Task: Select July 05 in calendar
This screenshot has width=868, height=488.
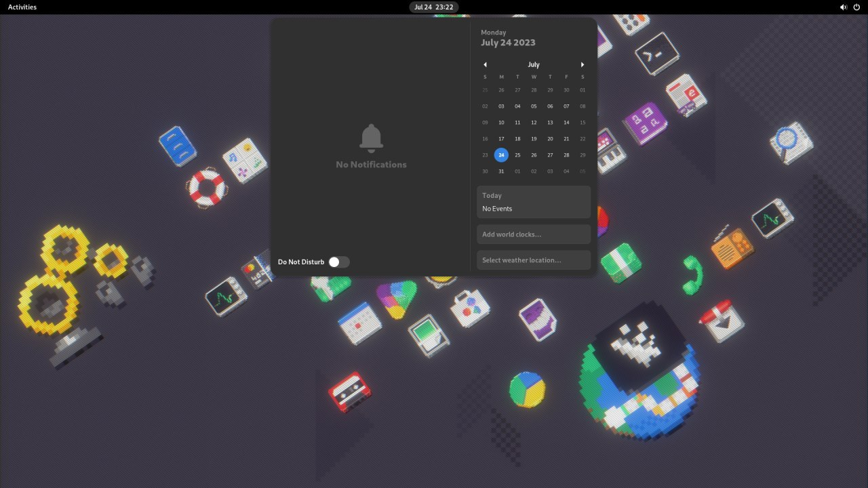Action: click(x=534, y=106)
